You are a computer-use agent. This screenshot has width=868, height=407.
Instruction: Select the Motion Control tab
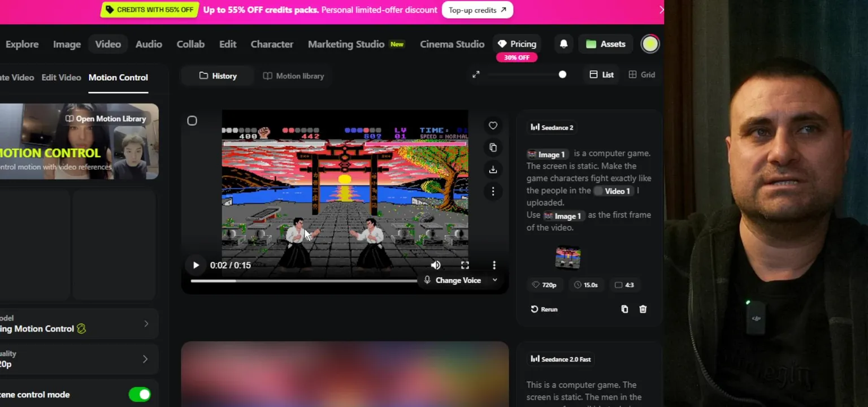(x=118, y=77)
